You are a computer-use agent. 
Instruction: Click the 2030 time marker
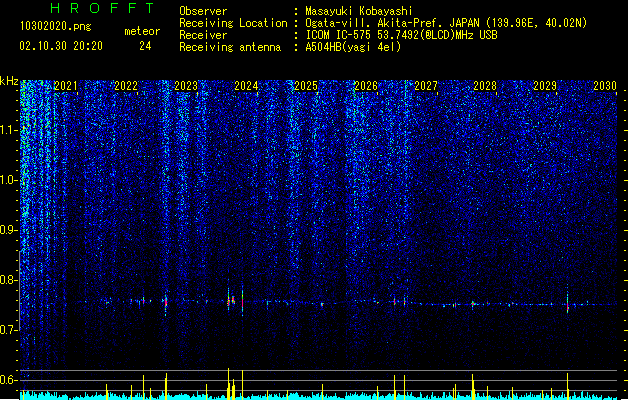pyautogui.click(x=605, y=86)
